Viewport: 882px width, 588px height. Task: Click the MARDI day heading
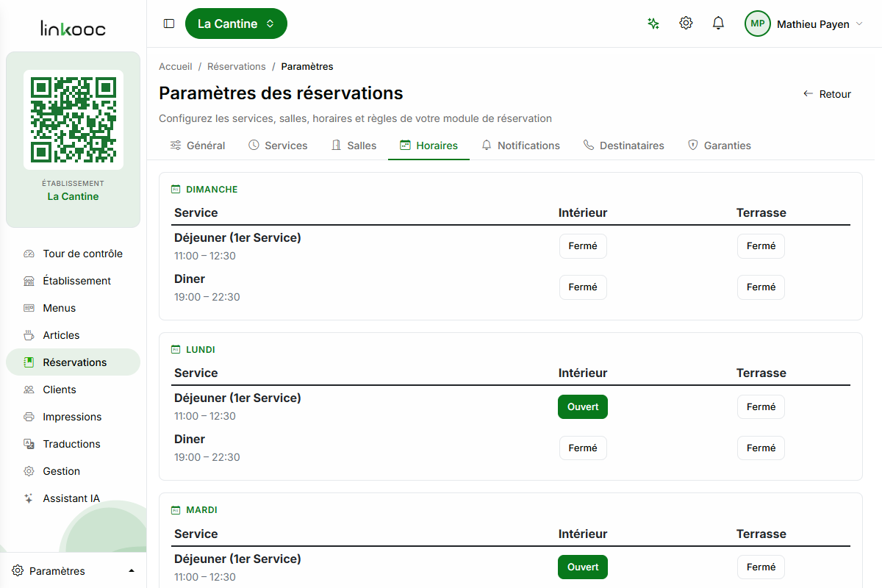[201, 510]
